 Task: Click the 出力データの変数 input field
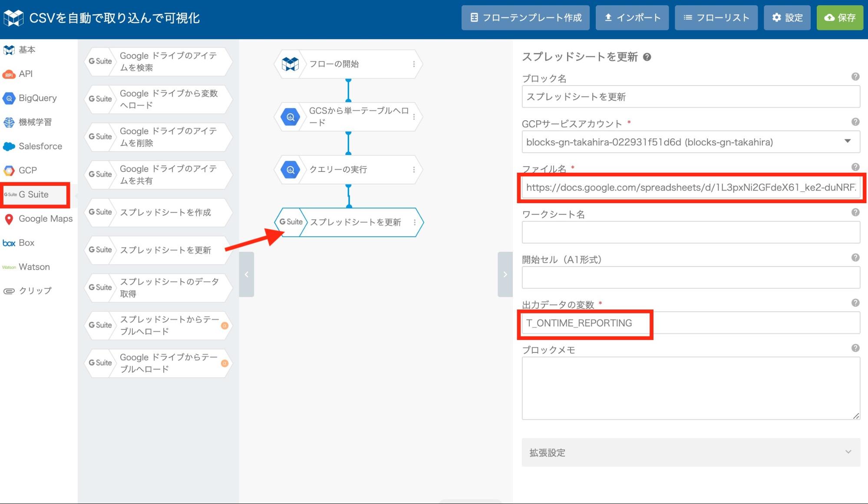691,323
